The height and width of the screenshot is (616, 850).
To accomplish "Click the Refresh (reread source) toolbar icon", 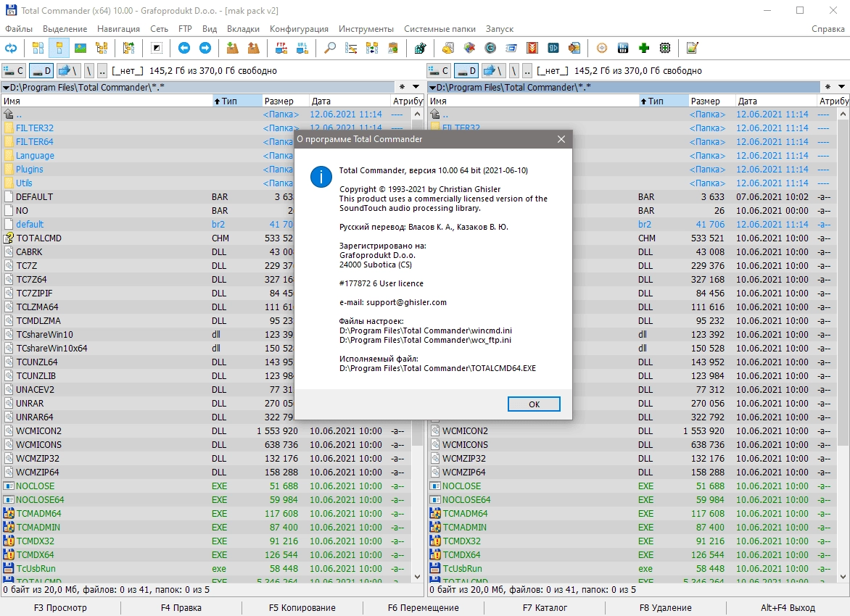I will pyautogui.click(x=11, y=49).
